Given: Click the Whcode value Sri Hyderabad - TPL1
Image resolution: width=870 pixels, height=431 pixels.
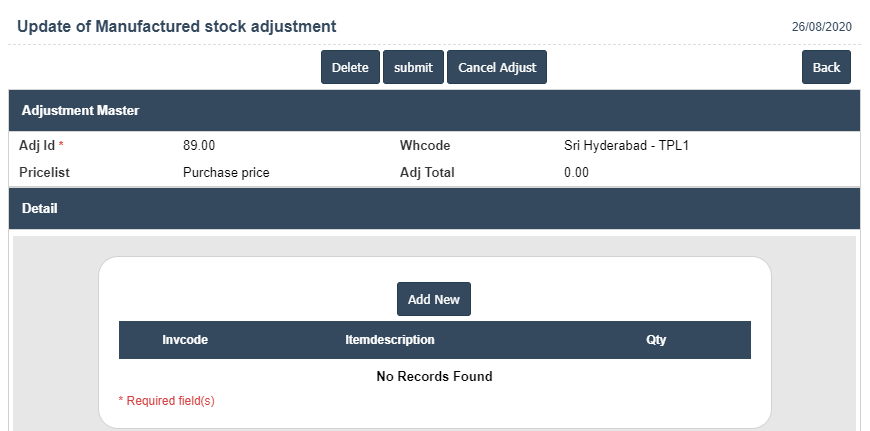Looking at the screenshot, I should click(627, 145).
